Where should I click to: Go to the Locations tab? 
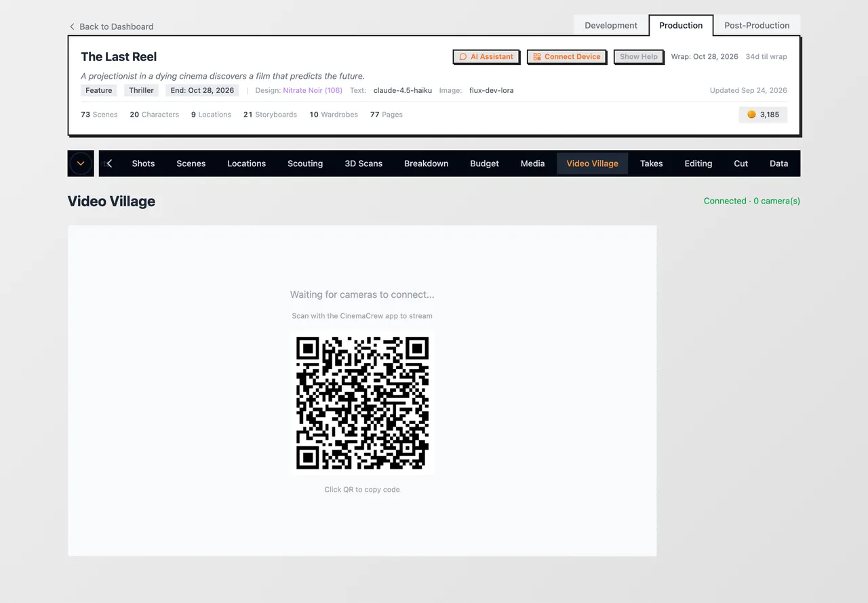coord(246,163)
